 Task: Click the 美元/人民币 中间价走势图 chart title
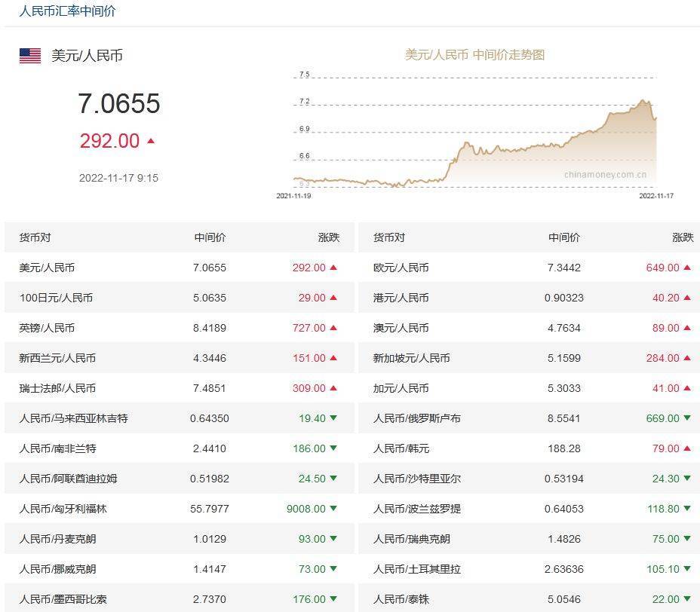click(474, 55)
